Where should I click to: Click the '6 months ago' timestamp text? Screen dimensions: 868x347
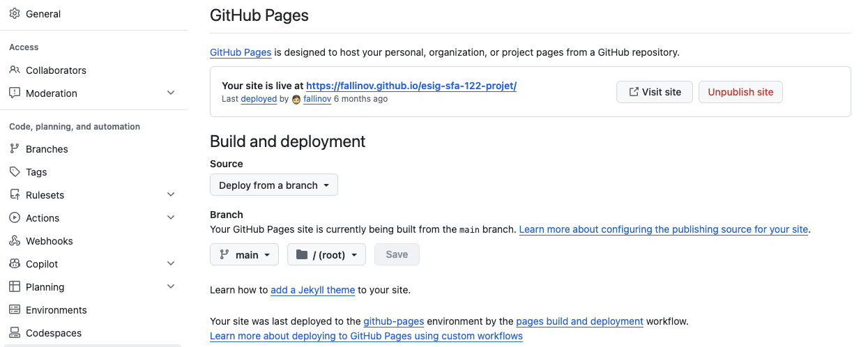[360, 99]
